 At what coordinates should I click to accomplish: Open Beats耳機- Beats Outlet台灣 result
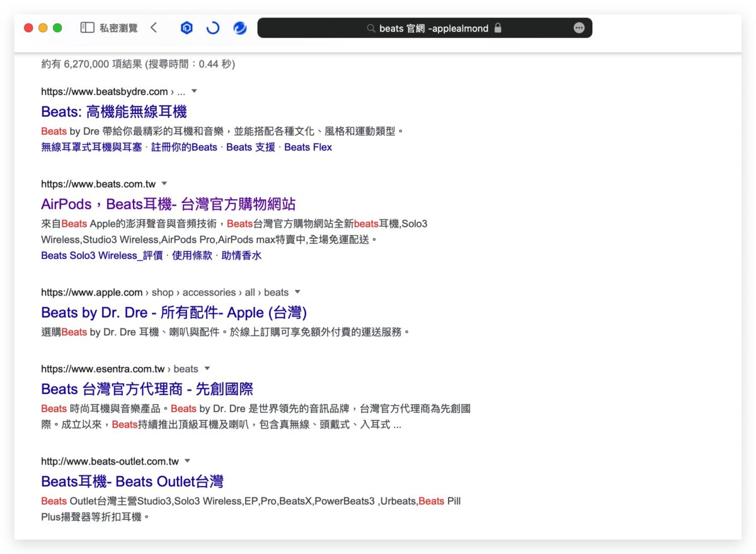[x=132, y=482]
